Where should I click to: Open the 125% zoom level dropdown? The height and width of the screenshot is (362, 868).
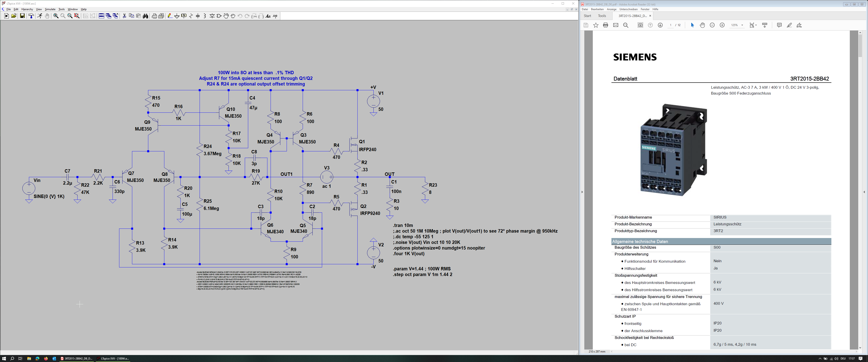tap(742, 25)
